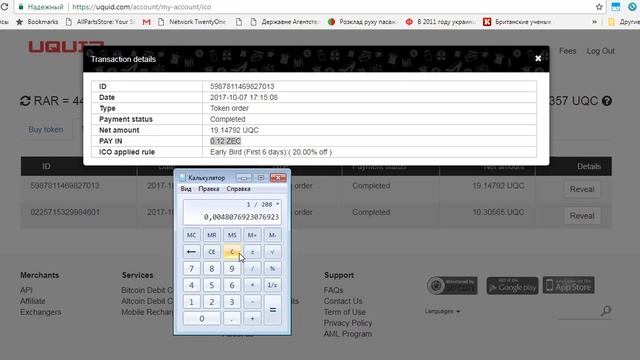Open calculator Вид menu
The image size is (640, 360).
[x=186, y=189]
